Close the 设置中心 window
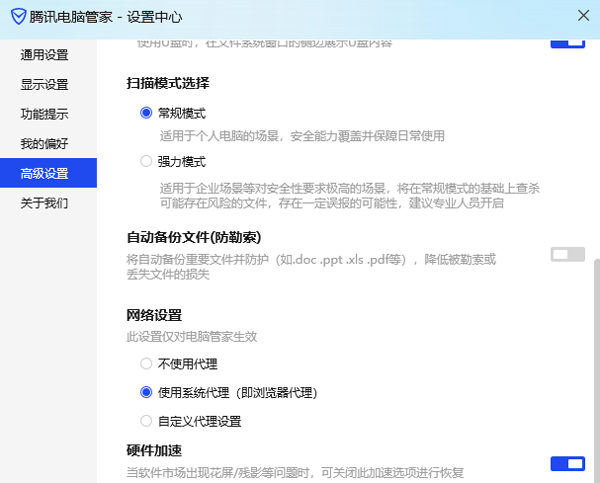600x483 pixels. pyautogui.click(x=583, y=16)
